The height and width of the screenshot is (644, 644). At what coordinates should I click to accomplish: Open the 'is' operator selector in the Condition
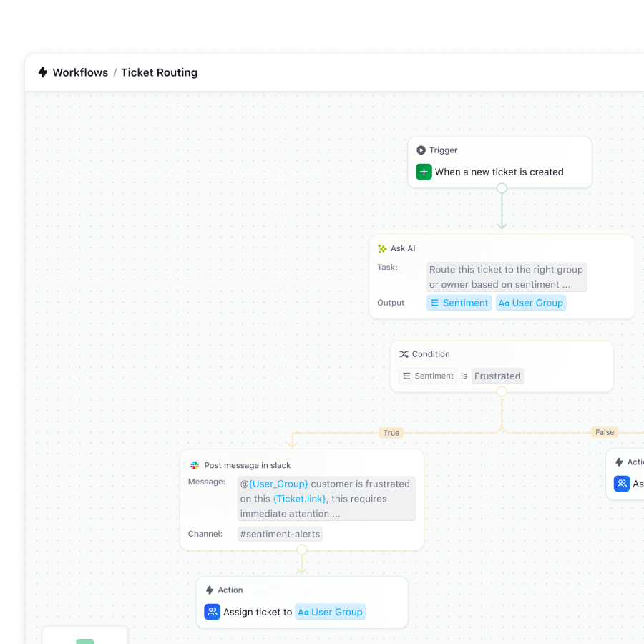coord(464,376)
